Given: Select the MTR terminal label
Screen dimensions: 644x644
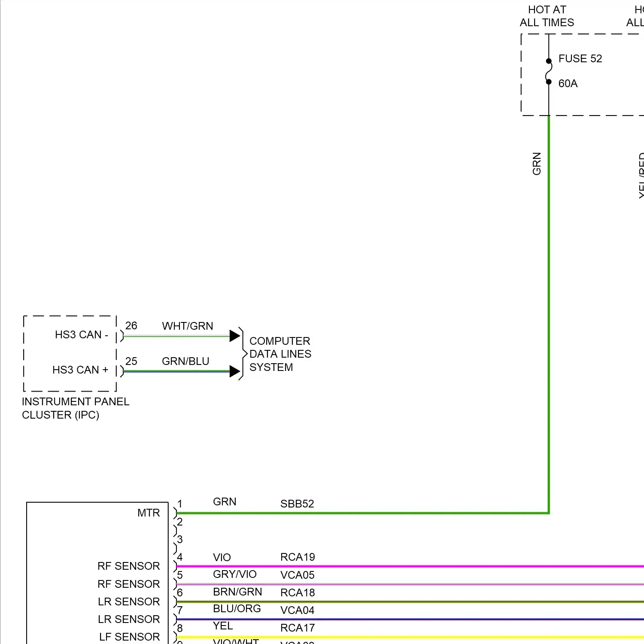Looking at the screenshot, I should coord(149,513).
